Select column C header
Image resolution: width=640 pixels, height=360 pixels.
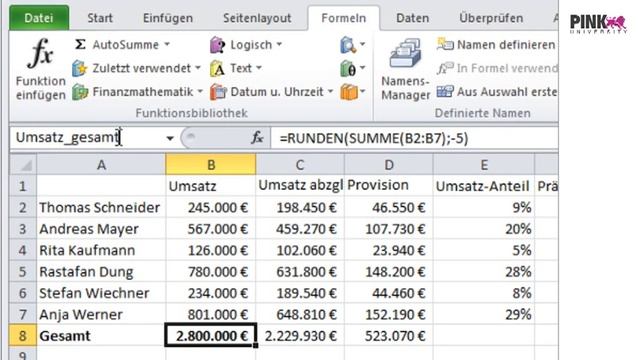300,165
